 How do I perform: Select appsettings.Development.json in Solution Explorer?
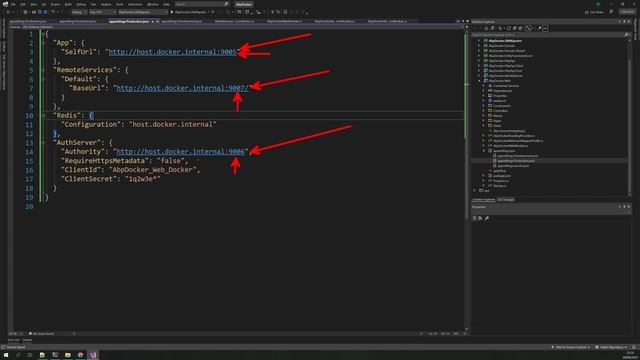[518, 156]
